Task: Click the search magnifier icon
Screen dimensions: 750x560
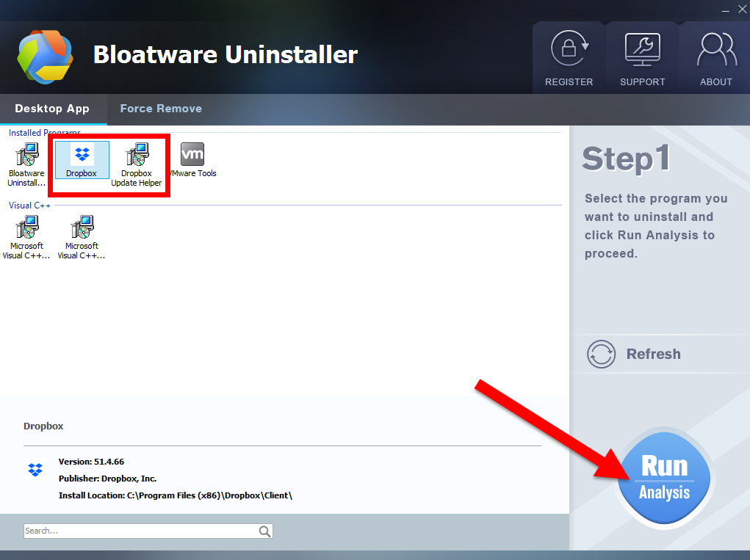Action: click(264, 531)
